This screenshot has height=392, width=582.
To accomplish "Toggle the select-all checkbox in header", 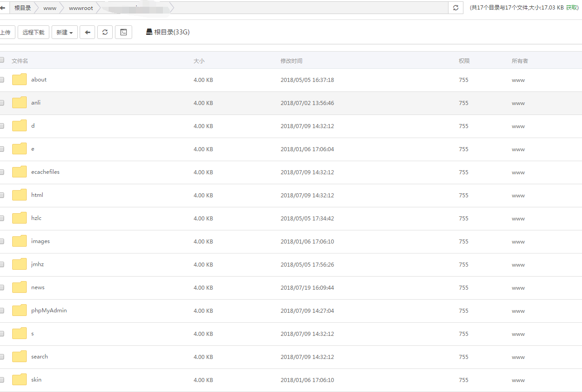I will click(2, 60).
